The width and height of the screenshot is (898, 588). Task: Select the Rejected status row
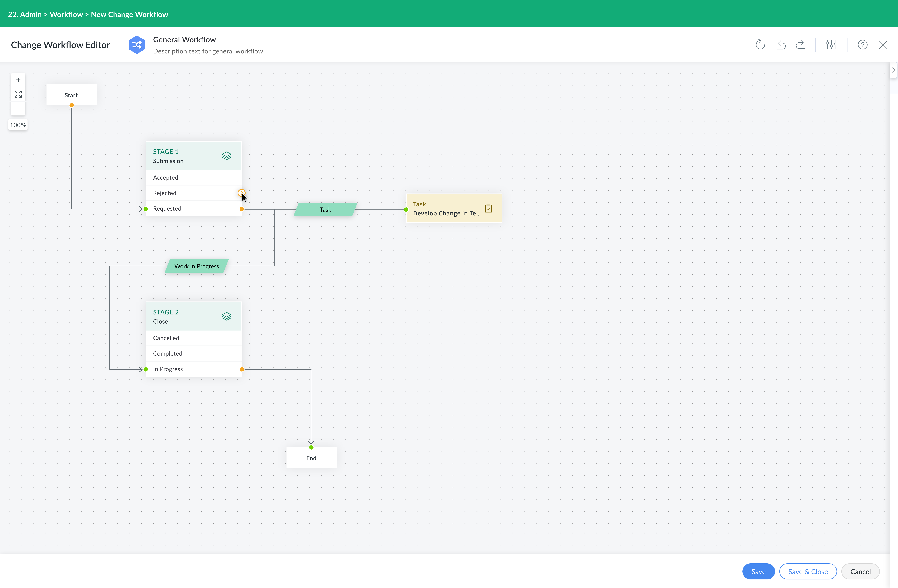click(193, 193)
